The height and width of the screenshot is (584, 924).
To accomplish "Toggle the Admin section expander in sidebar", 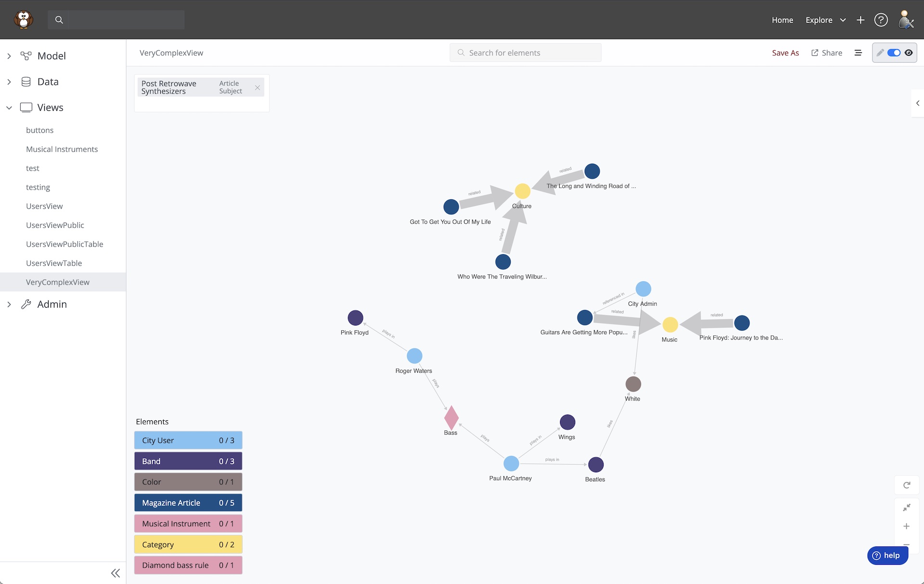I will click(9, 304).
